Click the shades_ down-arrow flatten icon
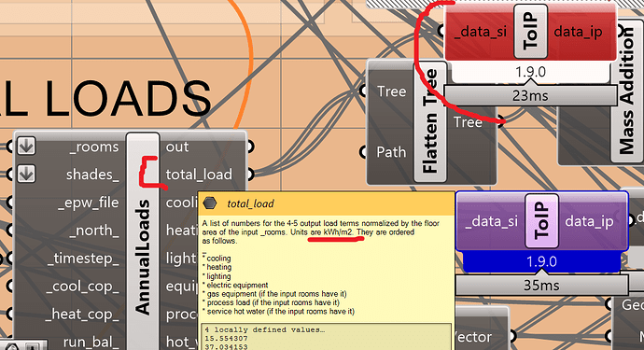 (26, 174)
